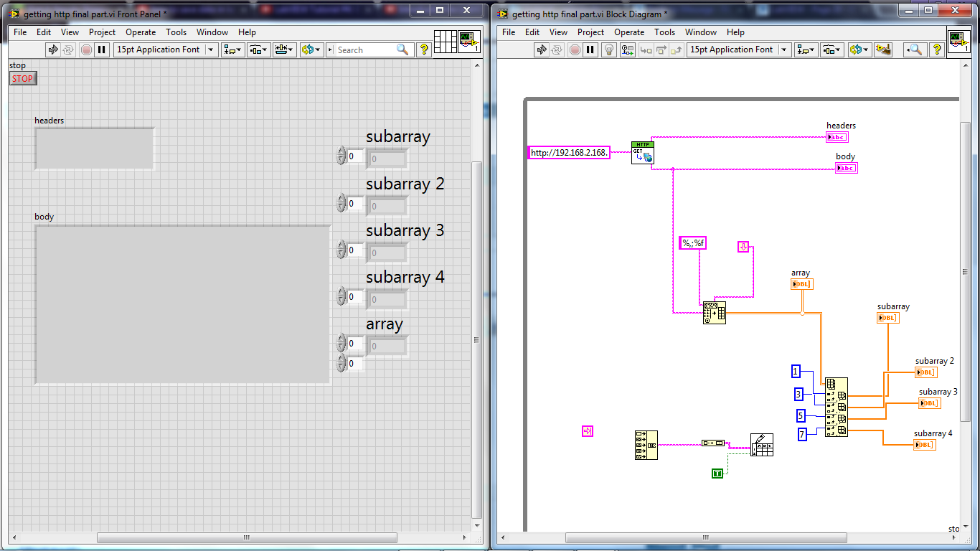Open Window menu in Front Panel
Viewport: 980px width, 551px height.
click(x=212, y=32)
